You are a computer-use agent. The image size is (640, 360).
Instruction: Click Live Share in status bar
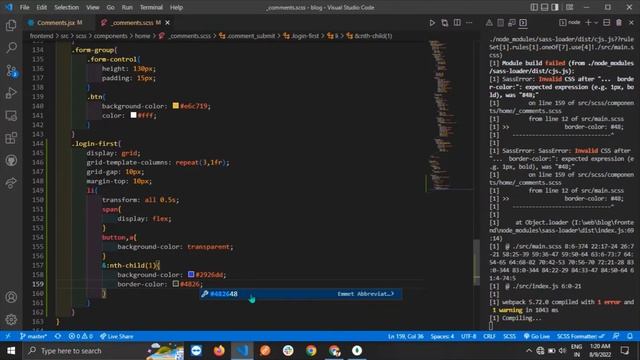117,336
